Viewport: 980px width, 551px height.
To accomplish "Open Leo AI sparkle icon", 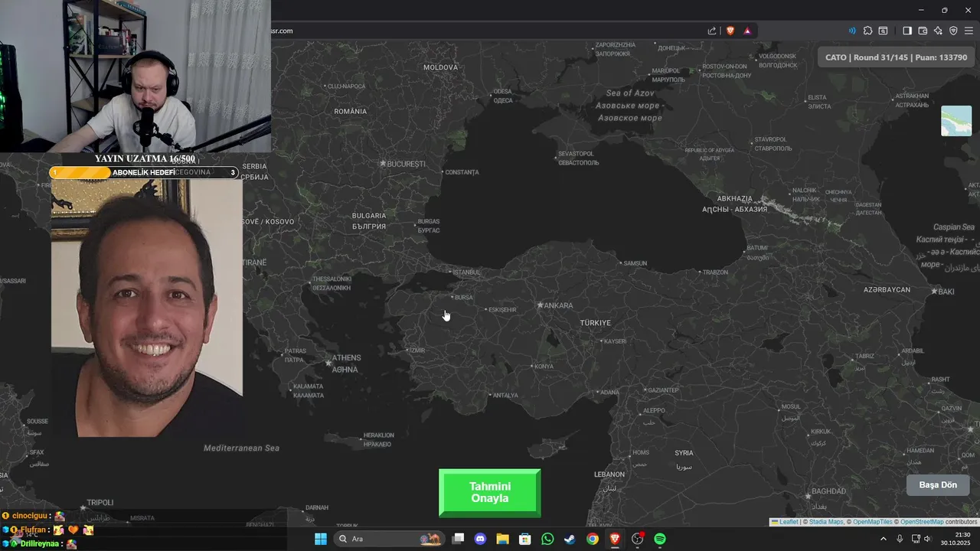I will tap(938, 31).
